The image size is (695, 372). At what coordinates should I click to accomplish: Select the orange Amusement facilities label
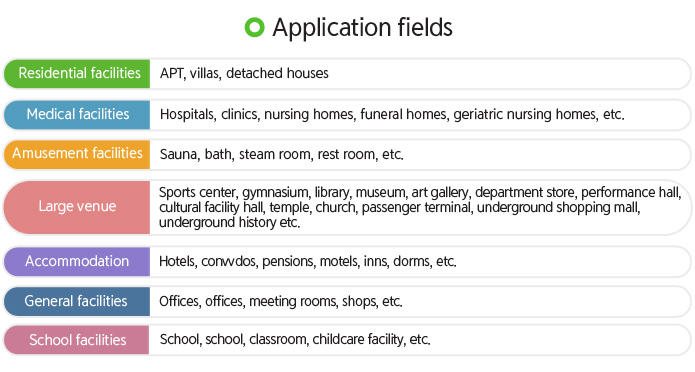point(77,154)
